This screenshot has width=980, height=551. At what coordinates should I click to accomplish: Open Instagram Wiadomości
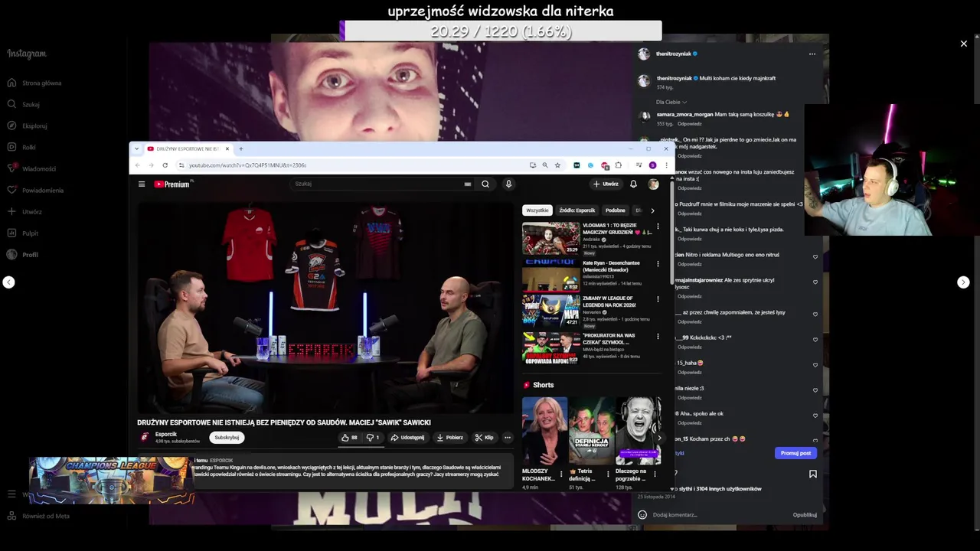pos(31,168)
